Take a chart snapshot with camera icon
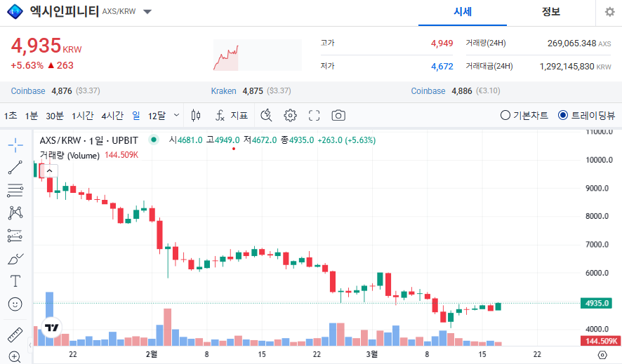This screenshot has width=622, height=364. click(x=338, y=115)
